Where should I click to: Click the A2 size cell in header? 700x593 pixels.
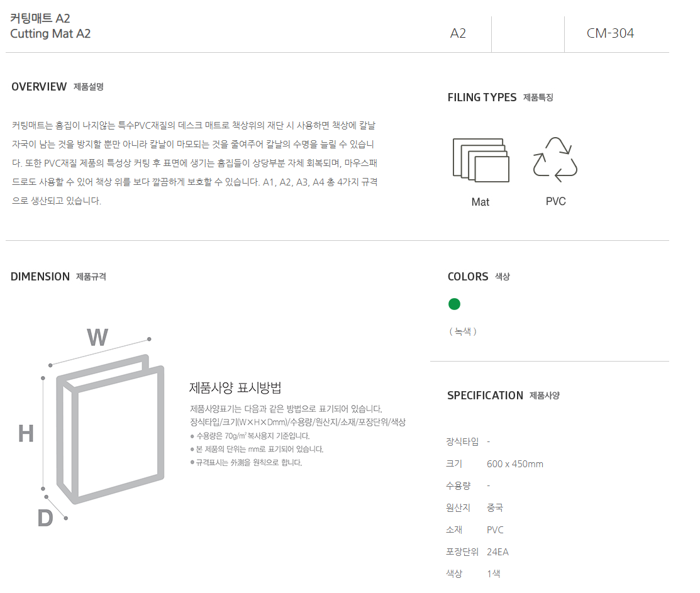tap(458, 33)
